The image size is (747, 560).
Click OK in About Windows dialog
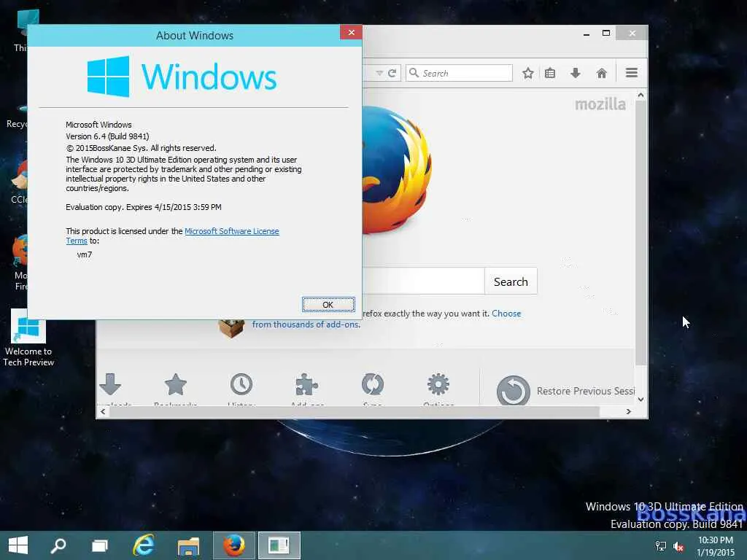click(x=328, y=304)
